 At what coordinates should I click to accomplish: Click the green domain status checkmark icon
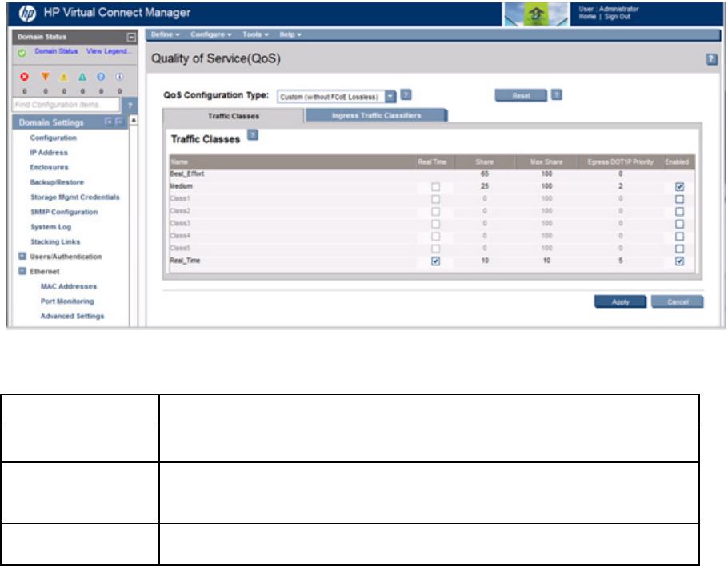tap(22, 52)
